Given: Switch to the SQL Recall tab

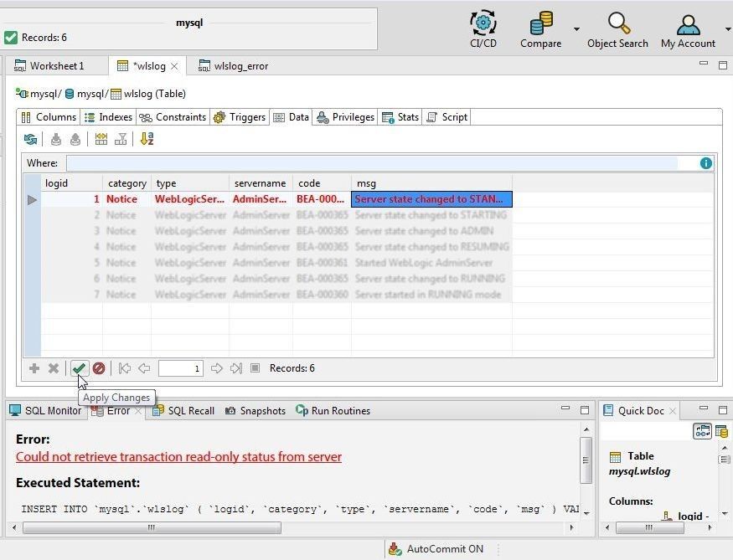Looking at the screenshot, I should coord(183,411).
